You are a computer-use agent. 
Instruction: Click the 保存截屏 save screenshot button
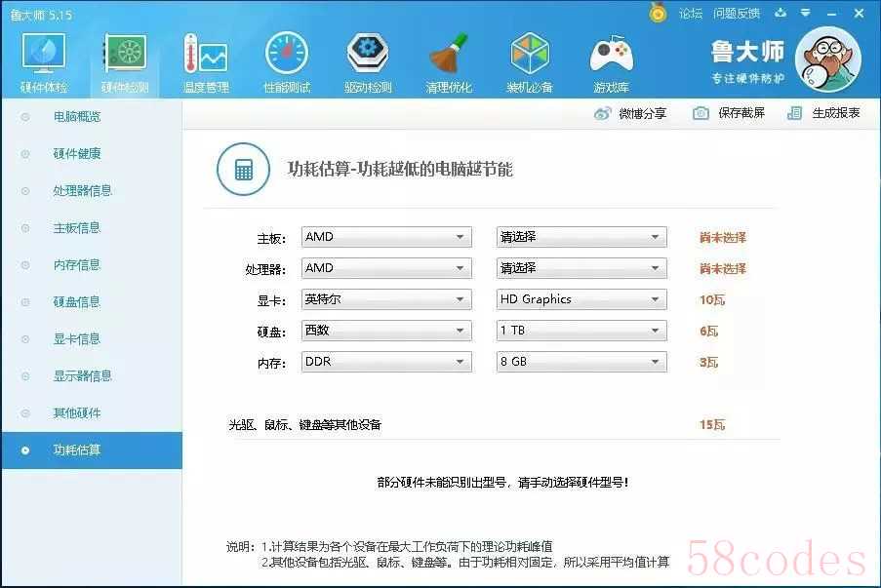coord(730,113)
